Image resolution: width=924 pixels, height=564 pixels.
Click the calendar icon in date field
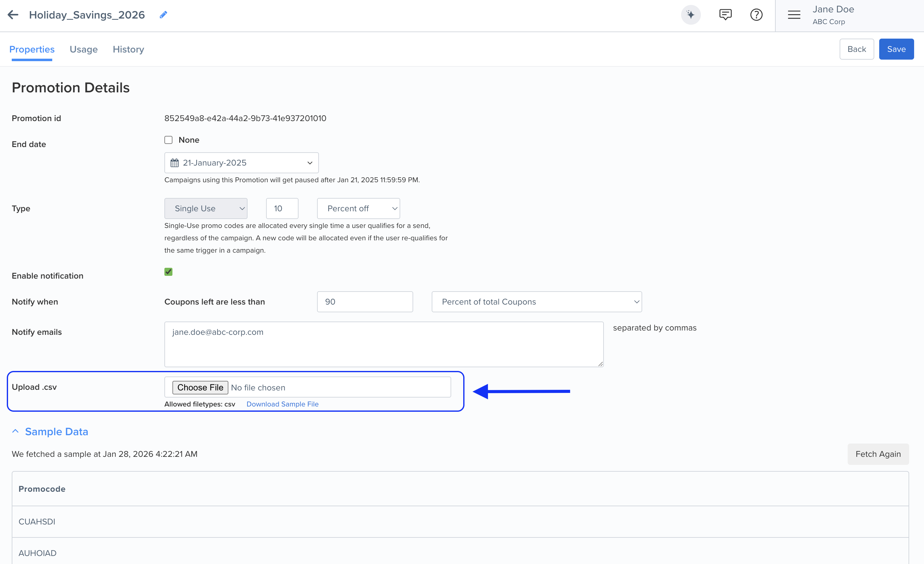click(174, 163)
